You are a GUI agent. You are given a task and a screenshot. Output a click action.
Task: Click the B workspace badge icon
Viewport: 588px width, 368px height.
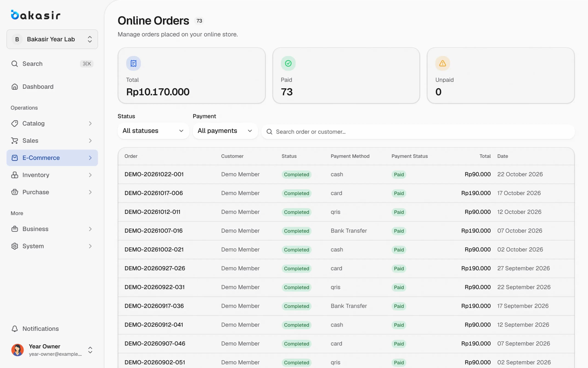[x=17, y=39]
